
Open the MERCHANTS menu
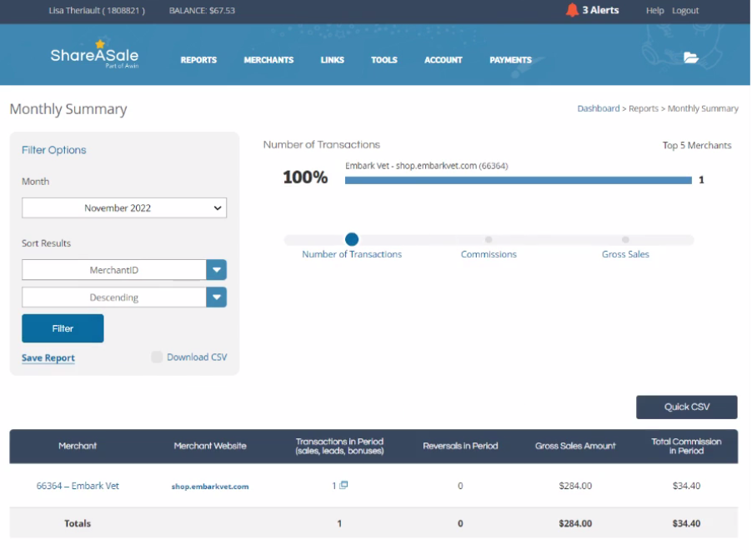click(x=268, y=60)
